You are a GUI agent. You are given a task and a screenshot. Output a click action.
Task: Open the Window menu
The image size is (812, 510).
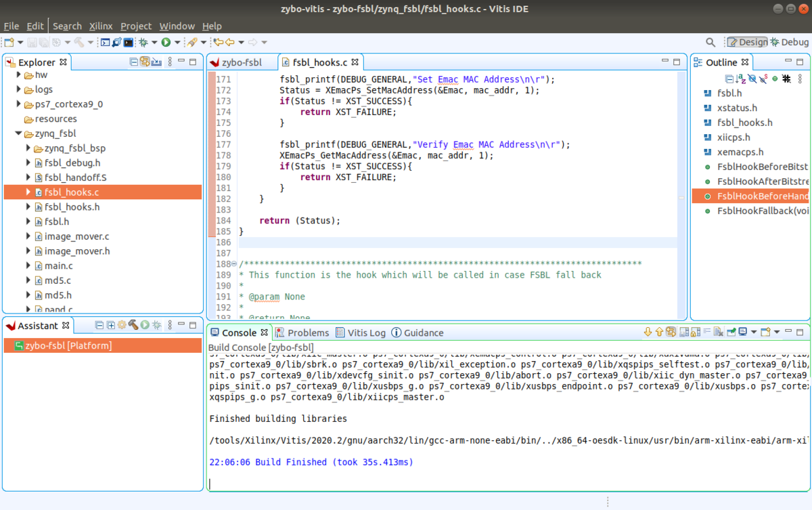tap(177, 26)
